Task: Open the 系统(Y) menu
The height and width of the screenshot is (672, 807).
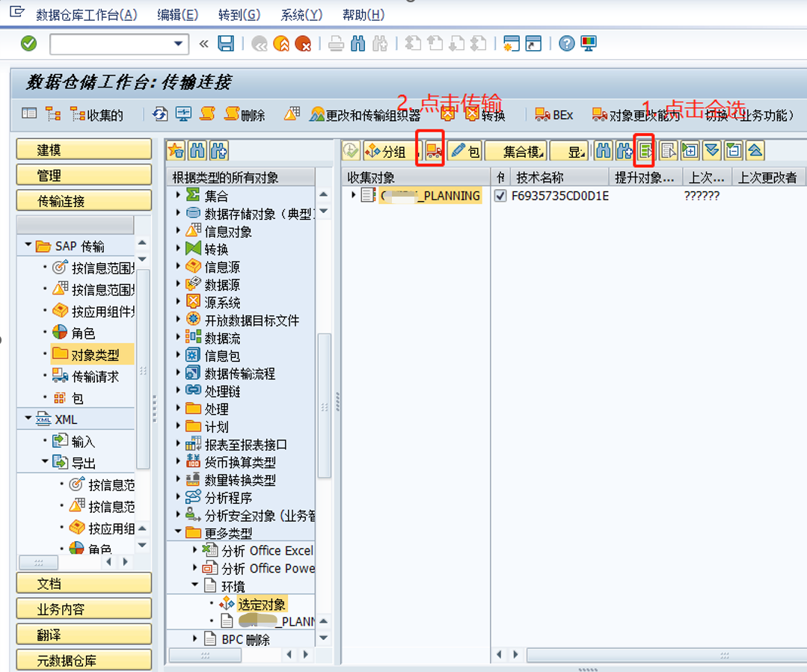Action: point(301,15)
